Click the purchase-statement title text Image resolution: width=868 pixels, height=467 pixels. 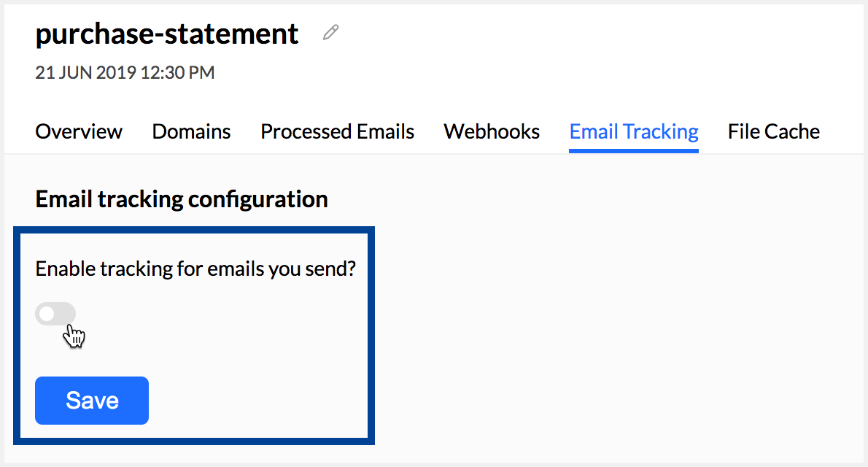click(166, 34)
